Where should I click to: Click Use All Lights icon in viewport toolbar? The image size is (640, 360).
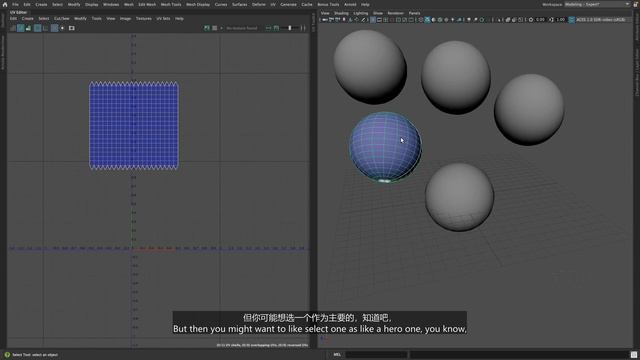[x=453, y=20]
